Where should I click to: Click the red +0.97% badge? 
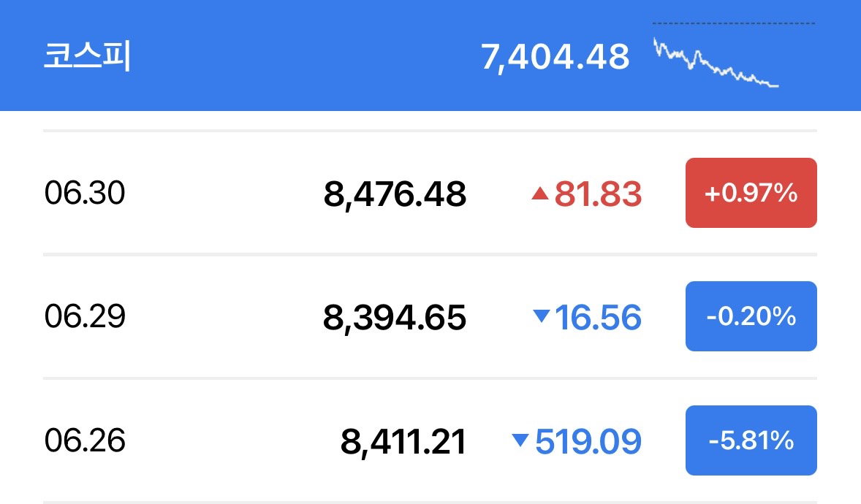click(751, 193)
